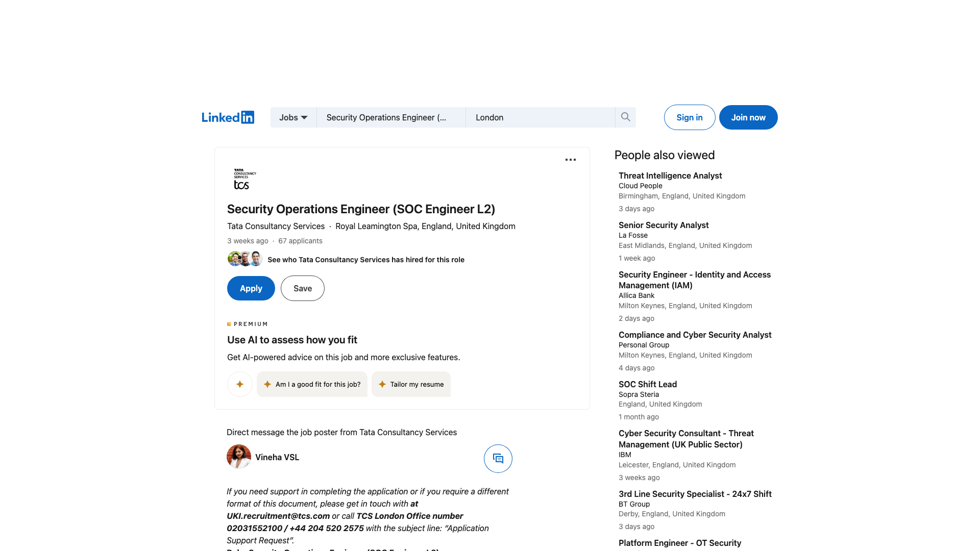Open Platform Engineer OT Security job
The height and width of the screenshot is (551, 980).
pos(680,543)
